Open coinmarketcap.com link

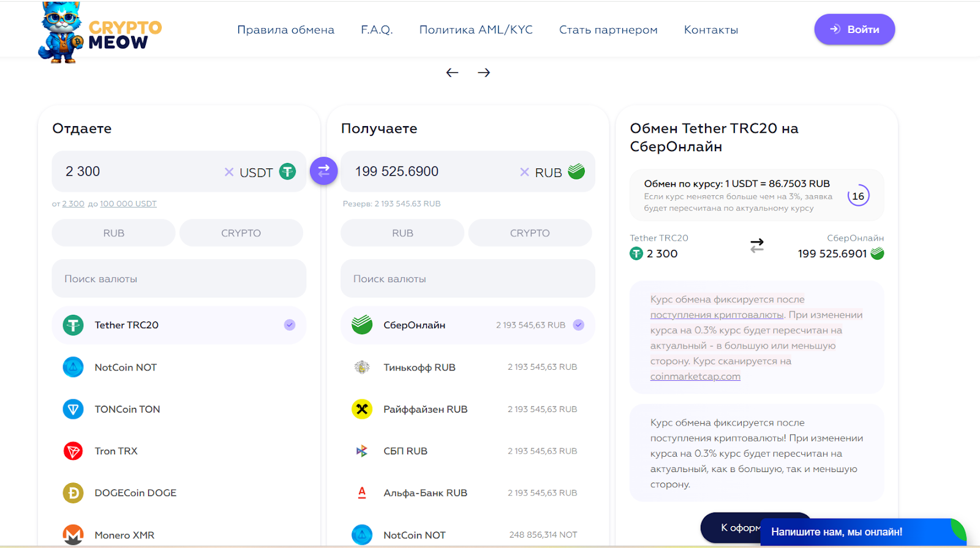(x=695, y=377)
